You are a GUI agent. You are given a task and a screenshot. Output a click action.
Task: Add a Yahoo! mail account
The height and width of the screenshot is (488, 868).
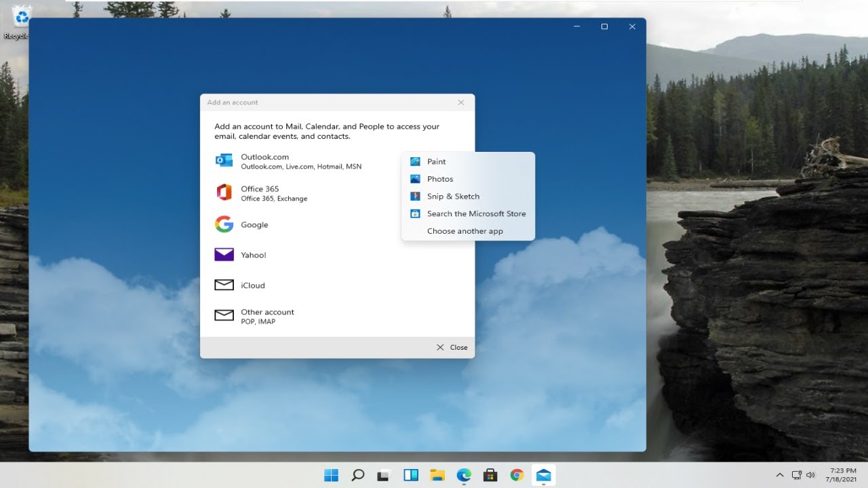[337, 255]
